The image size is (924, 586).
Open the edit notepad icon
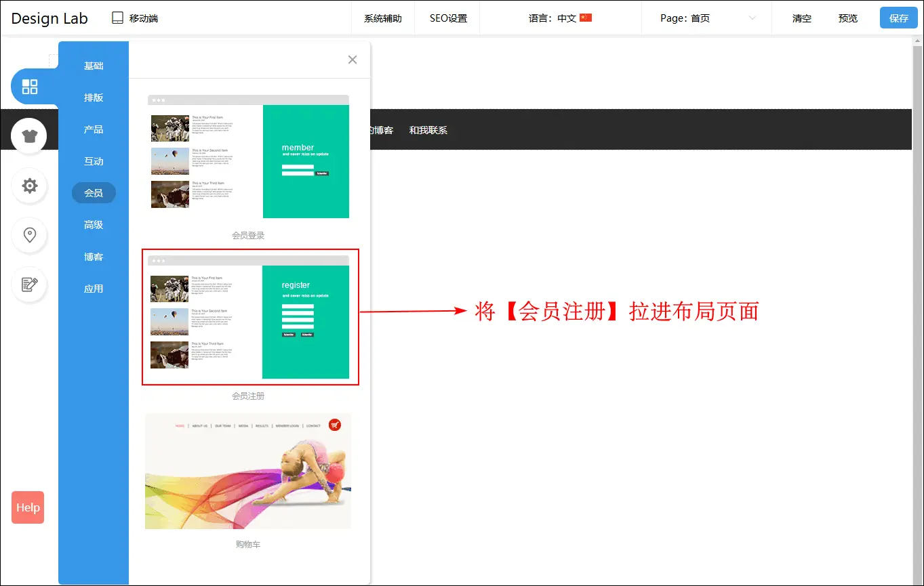tap(29, 285)
